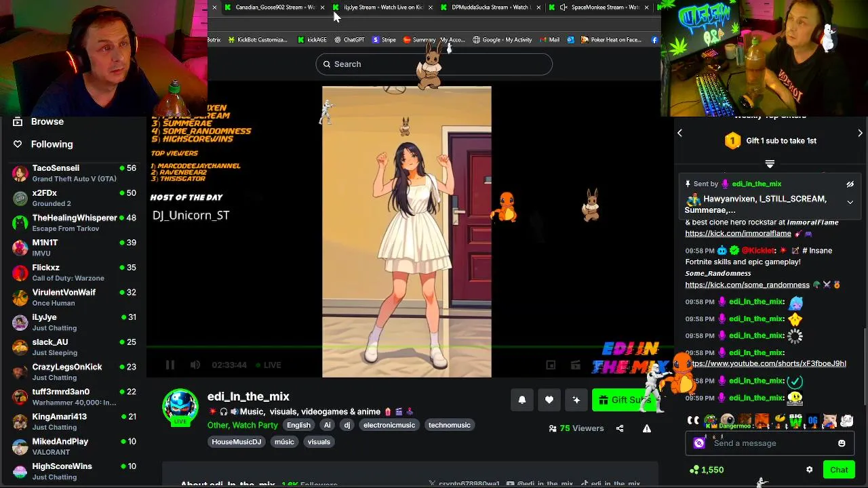
Task: Report the stream with warning triangle icon
Action: [647, 428]
